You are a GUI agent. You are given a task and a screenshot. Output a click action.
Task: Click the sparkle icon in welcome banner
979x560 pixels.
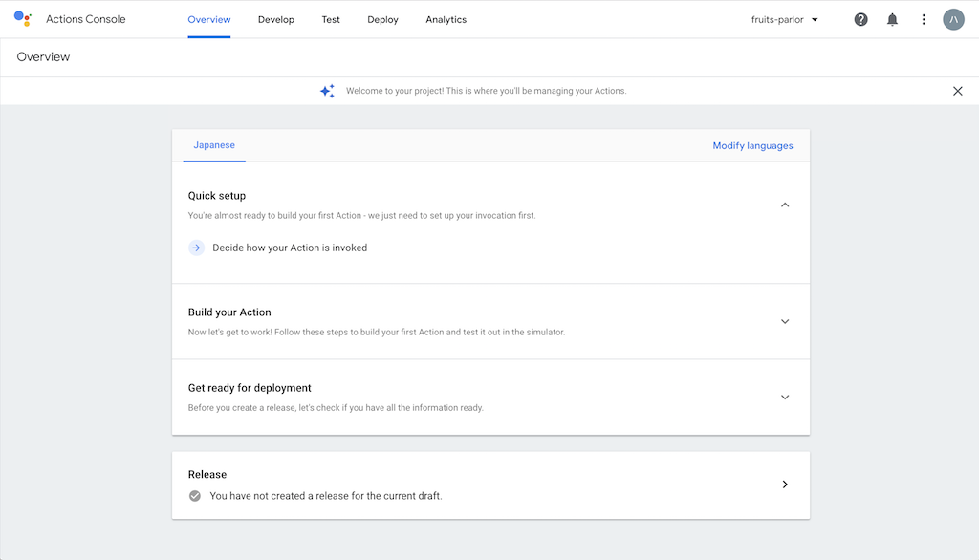327,91
